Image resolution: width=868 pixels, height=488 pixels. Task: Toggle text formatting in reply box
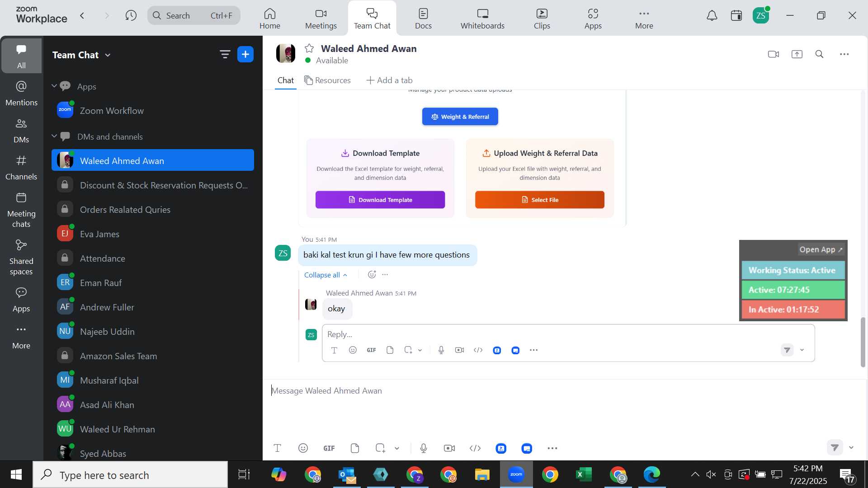334,350
